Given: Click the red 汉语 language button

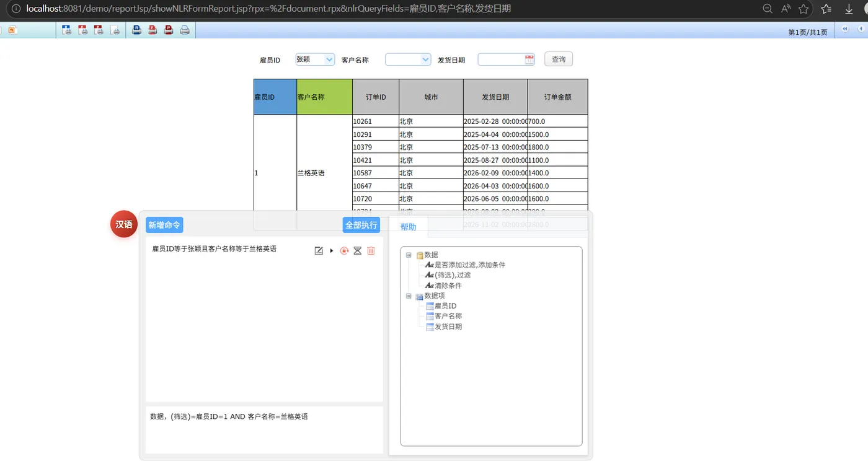Looking at the screenshot, I should click(124, 224).
